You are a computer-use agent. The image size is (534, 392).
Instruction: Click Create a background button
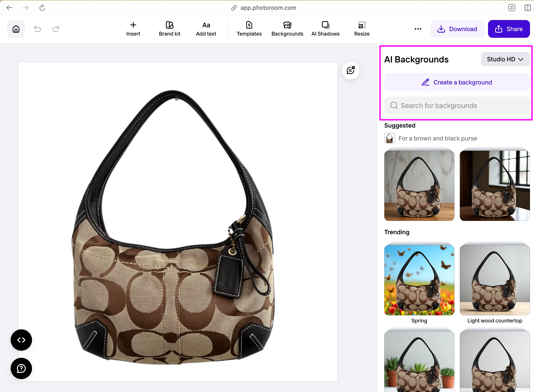[457, 82]
